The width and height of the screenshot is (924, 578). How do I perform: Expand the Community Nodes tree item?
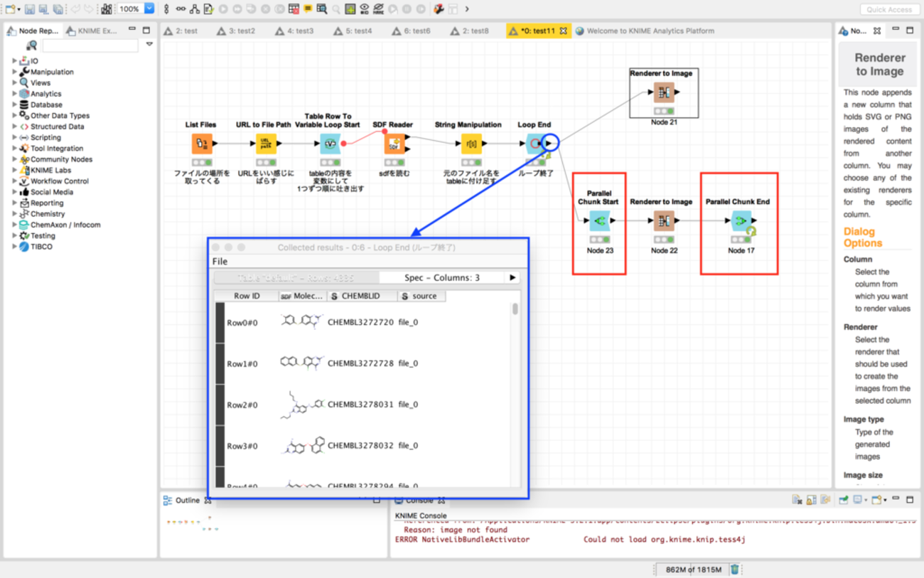tap(14, 159)
